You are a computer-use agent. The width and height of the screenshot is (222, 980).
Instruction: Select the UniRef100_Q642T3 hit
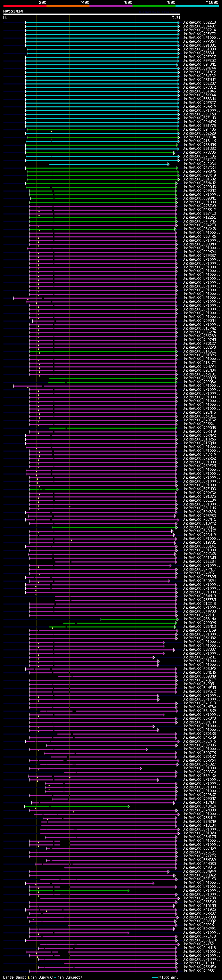tap(199, 225)
